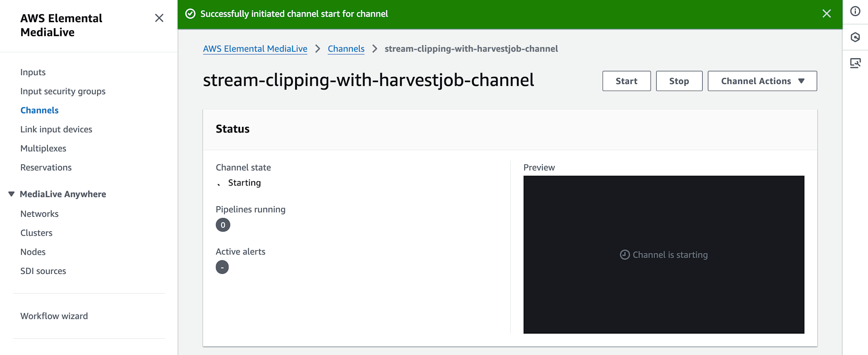Open Nodes under MediaLive Anywhere
Viewport: 868px width, 355px height.
pos(33,252)
